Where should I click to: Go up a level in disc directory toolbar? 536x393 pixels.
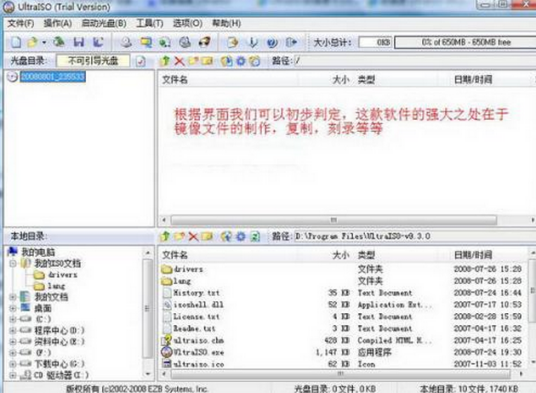[x=165, y=61]
